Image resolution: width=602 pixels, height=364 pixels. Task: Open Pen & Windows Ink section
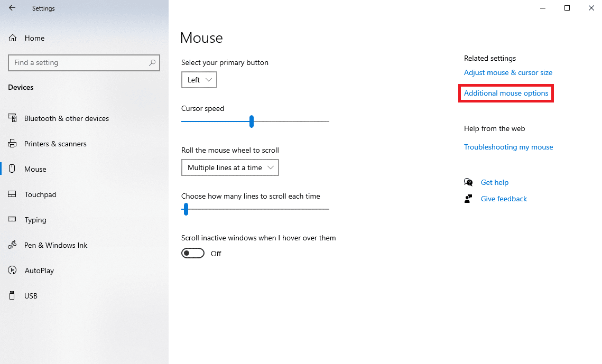click(55, 245)
